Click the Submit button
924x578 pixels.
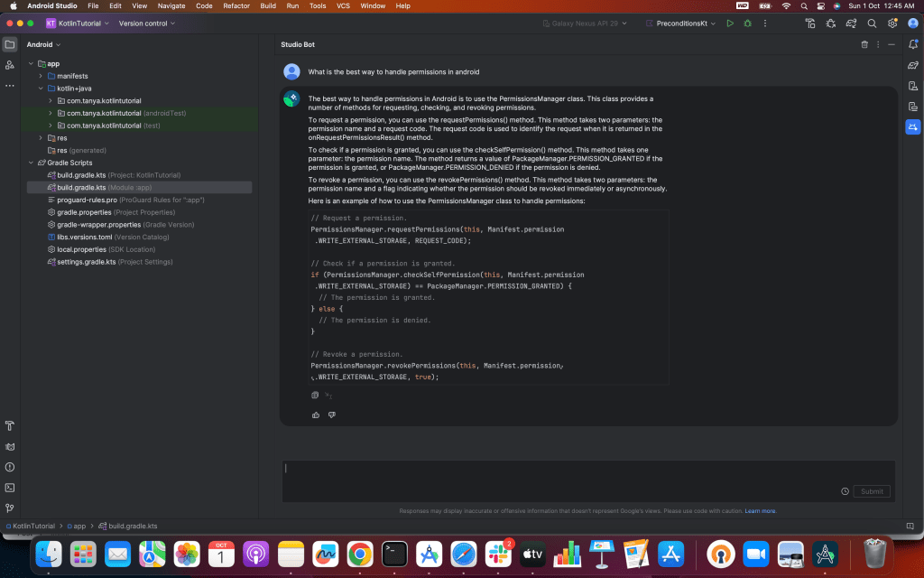pos(872,491)
